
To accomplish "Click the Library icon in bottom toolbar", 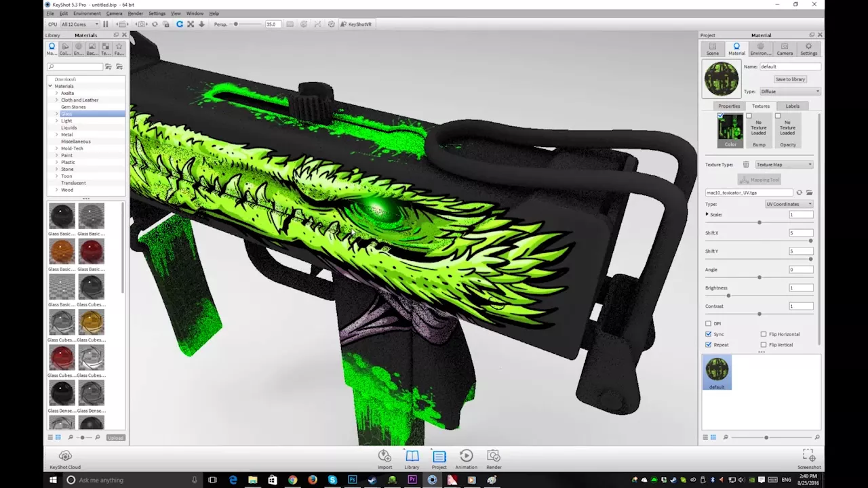I will click(x=412, y=459).
